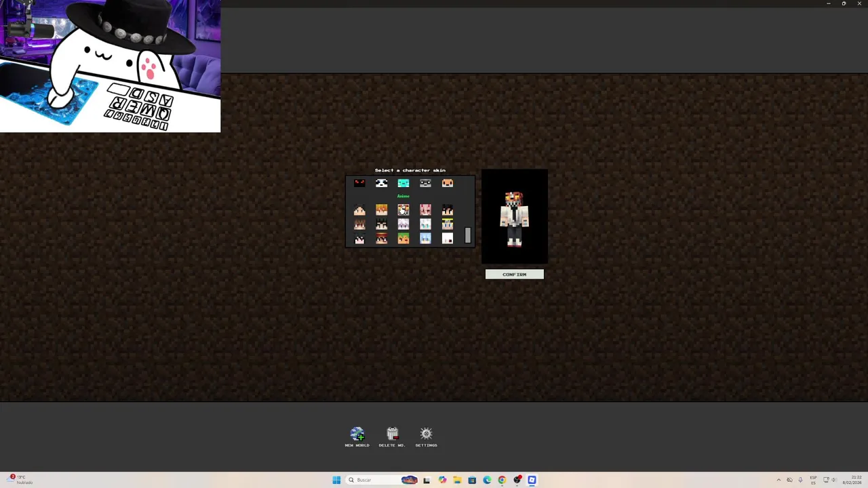
Task: Select the plain white face skin
Action: [448, 239]
